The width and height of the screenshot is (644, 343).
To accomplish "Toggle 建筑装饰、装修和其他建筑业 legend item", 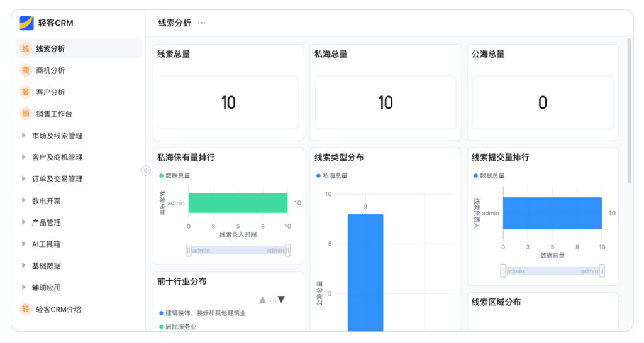I will [x=203, y=313].
